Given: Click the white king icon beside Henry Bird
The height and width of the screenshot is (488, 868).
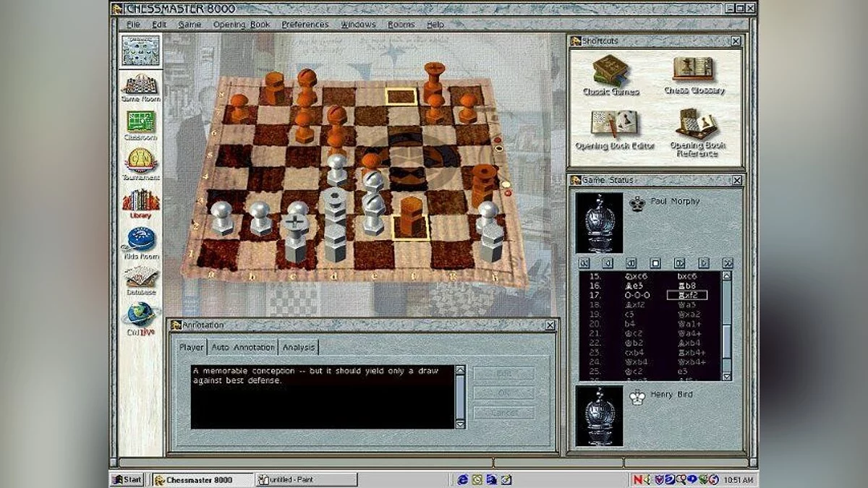Looking at the screenshot, I should 637,397.
